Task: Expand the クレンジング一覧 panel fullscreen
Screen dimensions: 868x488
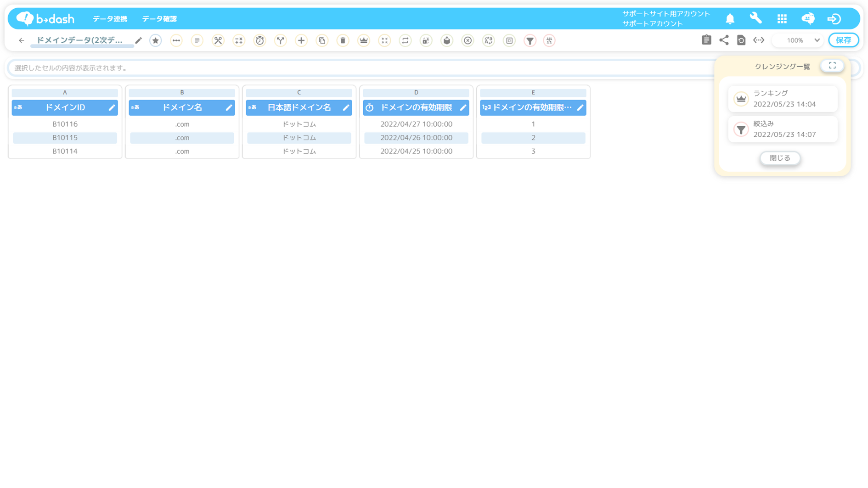Action: click(x=832, y=66)
